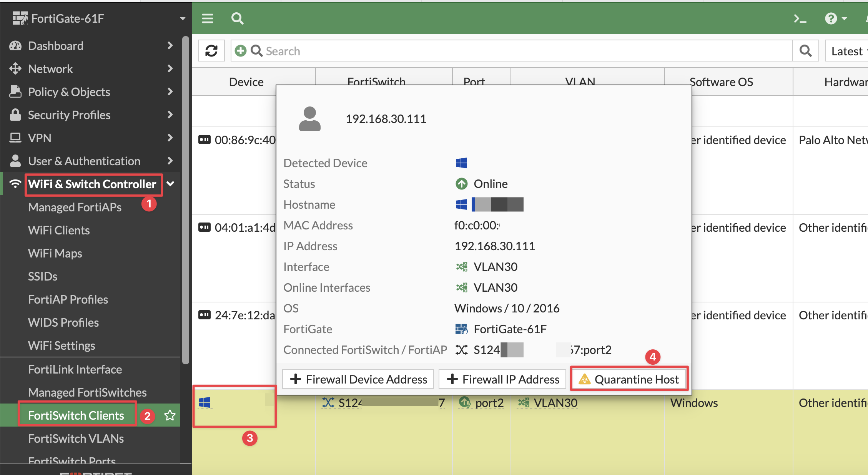Open the Latest dropdown

click(x=847, y=51)
